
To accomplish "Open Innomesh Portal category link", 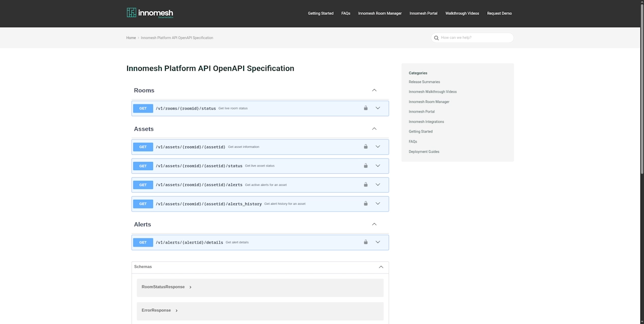I will [x=422, y=112].
